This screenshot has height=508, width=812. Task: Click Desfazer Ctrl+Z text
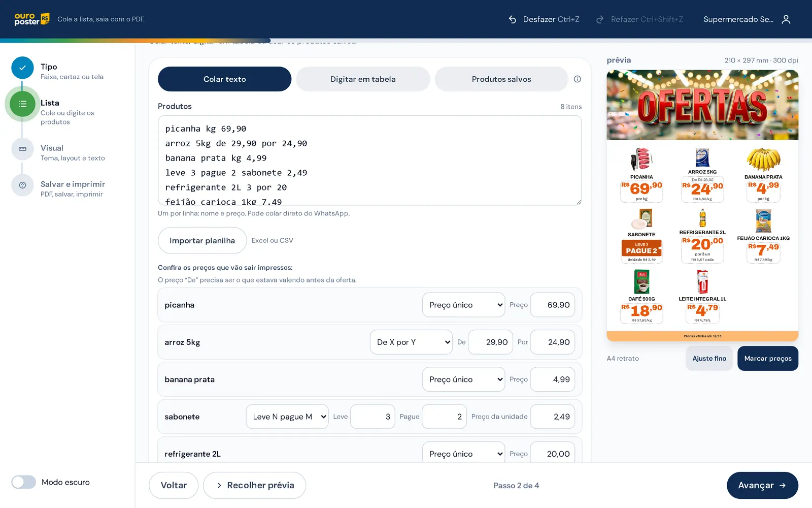point(551,19)
